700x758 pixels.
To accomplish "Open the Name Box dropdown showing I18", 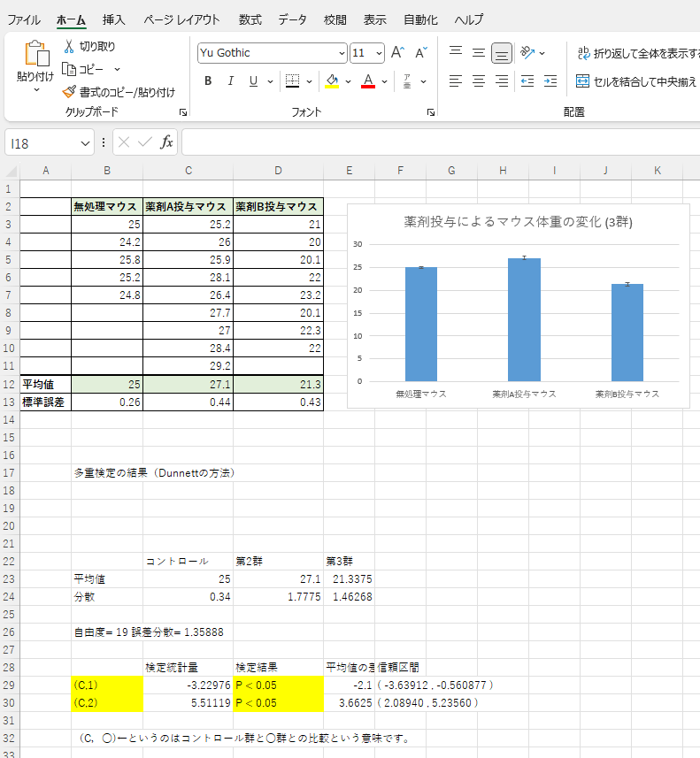I will [x=86, y=143].
